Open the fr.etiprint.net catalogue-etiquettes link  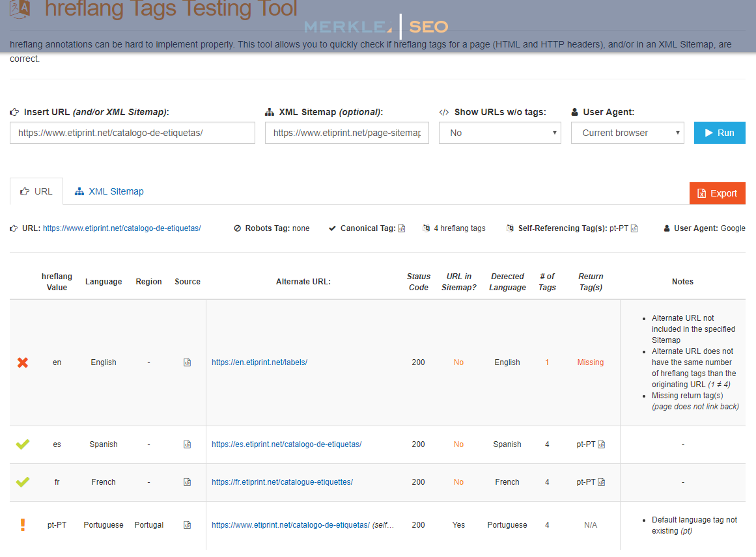[x=282, y=482]
